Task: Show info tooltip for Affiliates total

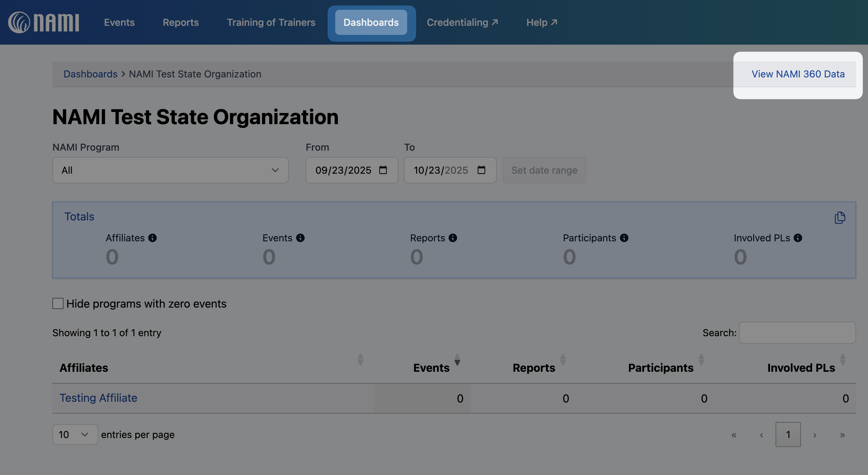Action: click(152, 238)
